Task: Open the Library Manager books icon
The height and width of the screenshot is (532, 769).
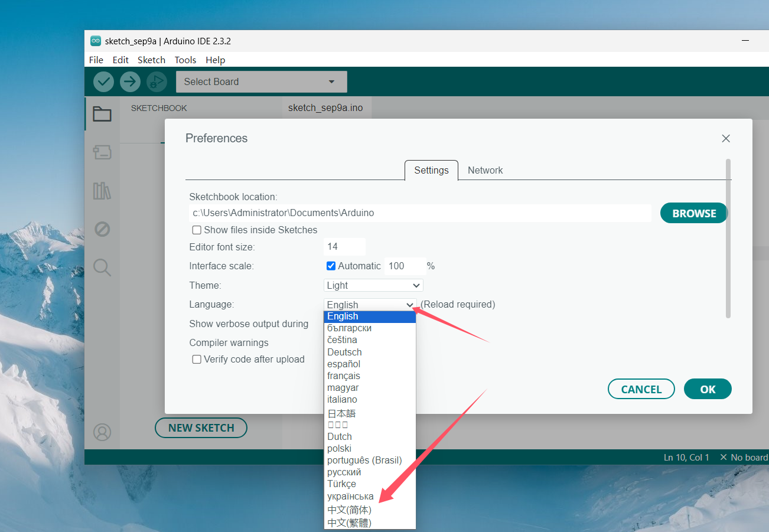Action: pyautogui.click(x=102, y=191)
